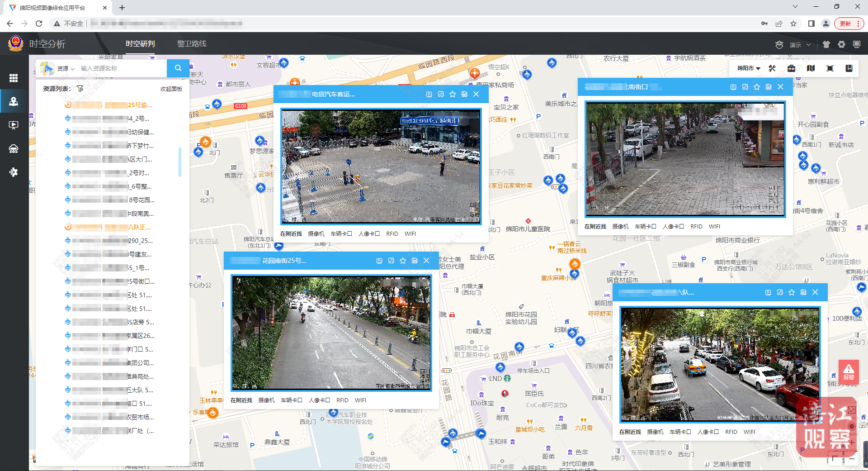Click the apps grid icon in left sidebar
Image resolution: width=868 pixels, height=471 pixels.
14,78
